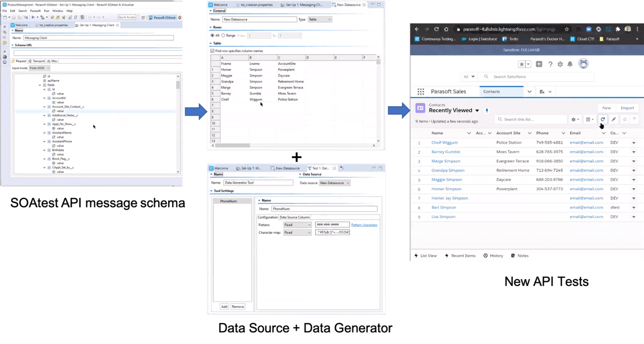The height and width of the screenshot is (344, 644).
Task: Open the display-as table icon dropdown
Action: pos(590,119)
